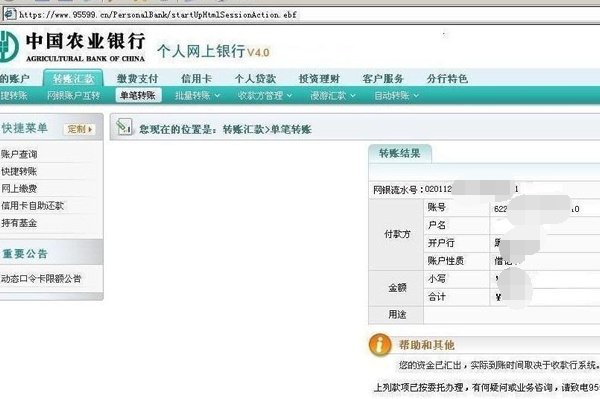The width and height of the screenshot is (600, 399).
Task: Click the 个人网上银行 V4.0 title text
Action: pos(213,51)
